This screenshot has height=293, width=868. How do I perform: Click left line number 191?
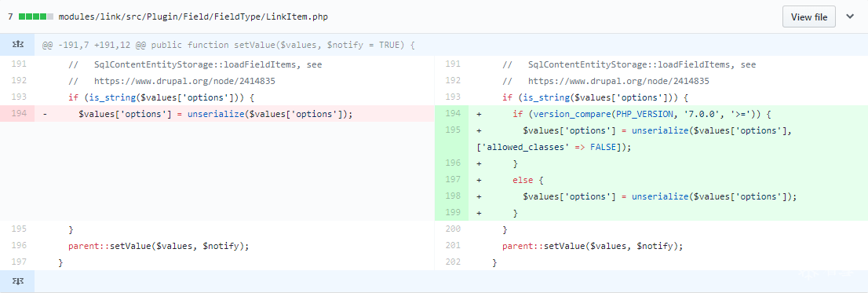[x=19, y=64]
